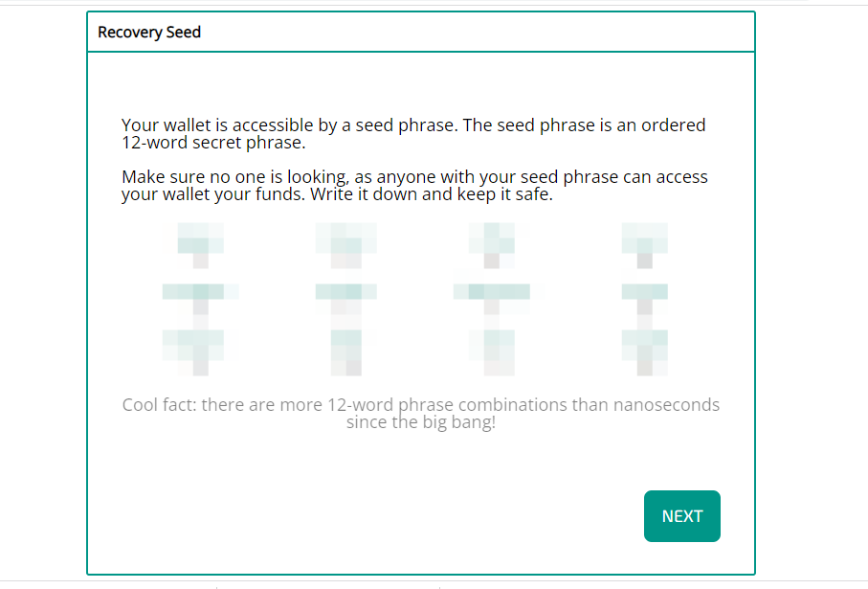Select the second blurred word in top row
Image resolution: width=868 pixels, height=589 pixels.
tap(345, 239)
